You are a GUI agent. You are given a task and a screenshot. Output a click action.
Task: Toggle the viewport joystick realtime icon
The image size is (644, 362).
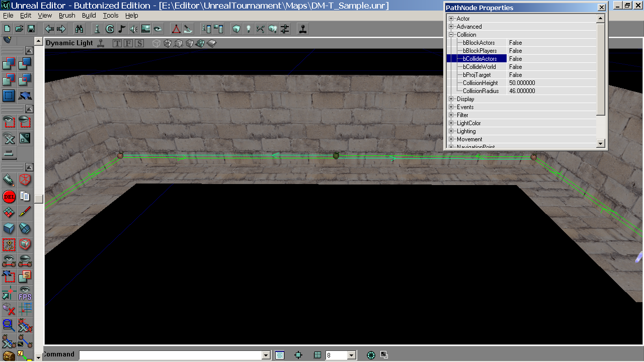101,43
